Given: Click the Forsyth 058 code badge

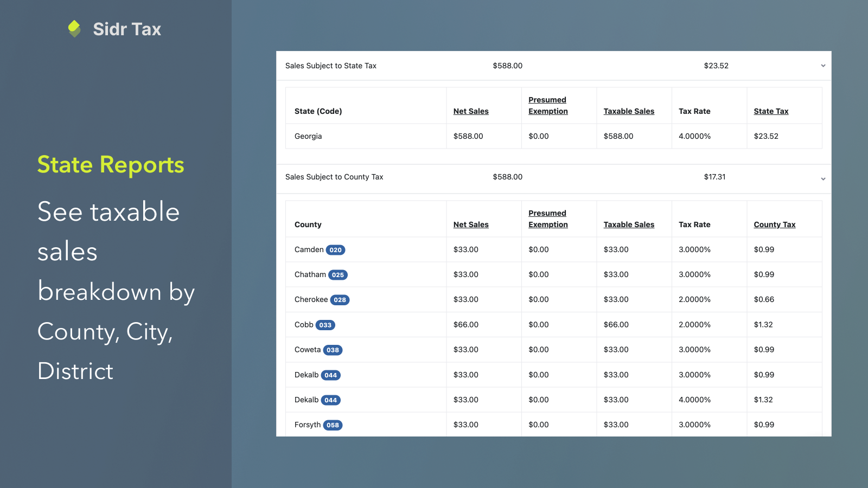Looking at the screenshot, I should [x=333, y=425].
